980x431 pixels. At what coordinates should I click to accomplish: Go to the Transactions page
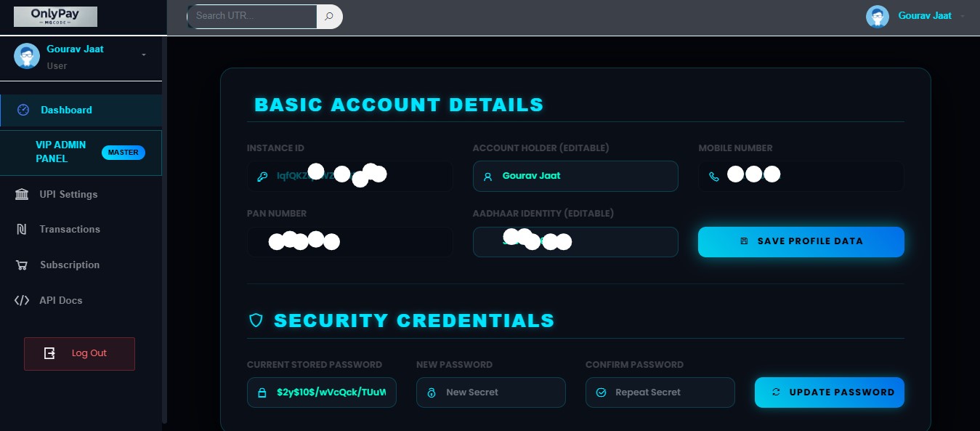click(70, 230)
